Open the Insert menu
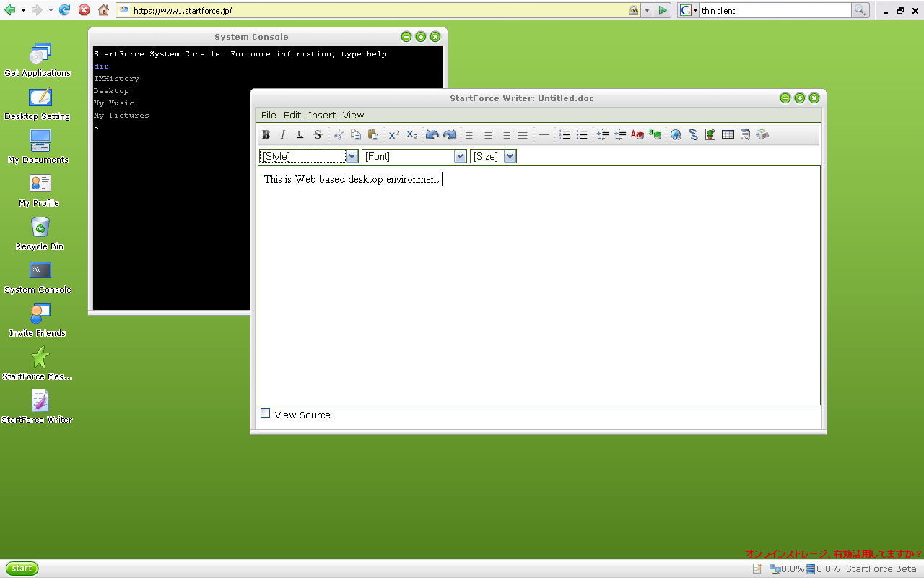The image size is (924, 578). point(322,115)
